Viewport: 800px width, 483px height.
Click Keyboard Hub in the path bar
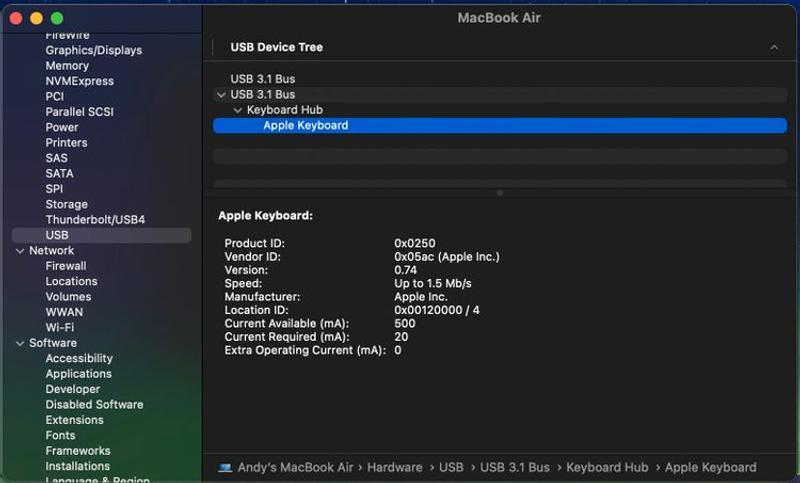coord(607,467)
